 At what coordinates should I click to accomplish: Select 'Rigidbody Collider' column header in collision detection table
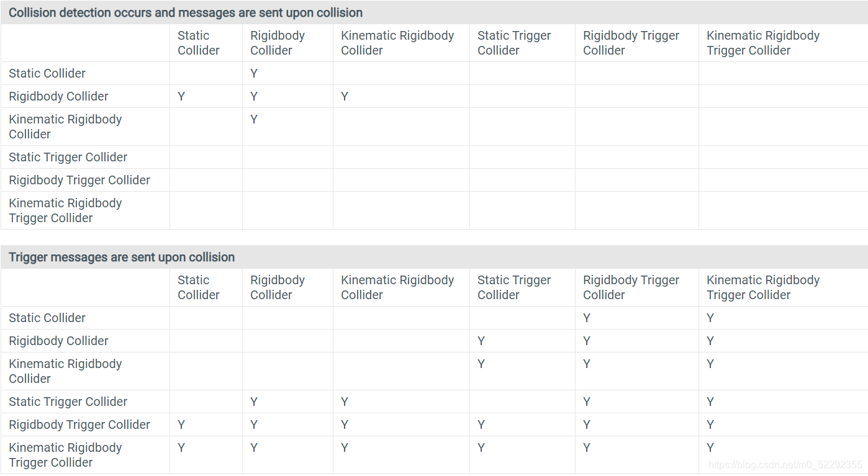point(278,43)
